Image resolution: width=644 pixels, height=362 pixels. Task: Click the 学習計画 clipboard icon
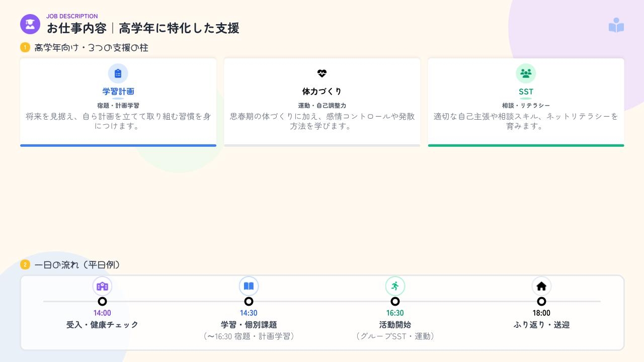click(x=118, y=73)
